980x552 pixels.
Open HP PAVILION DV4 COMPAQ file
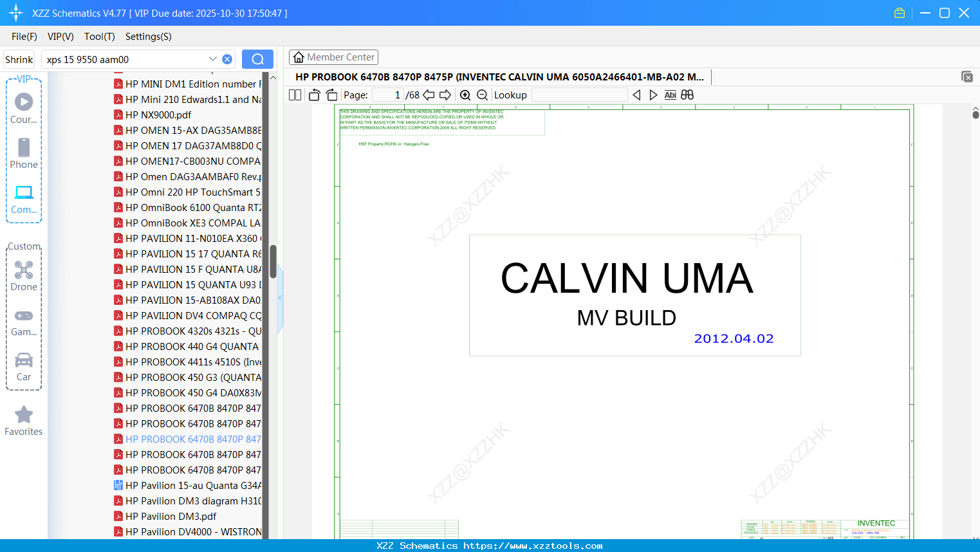188,315
